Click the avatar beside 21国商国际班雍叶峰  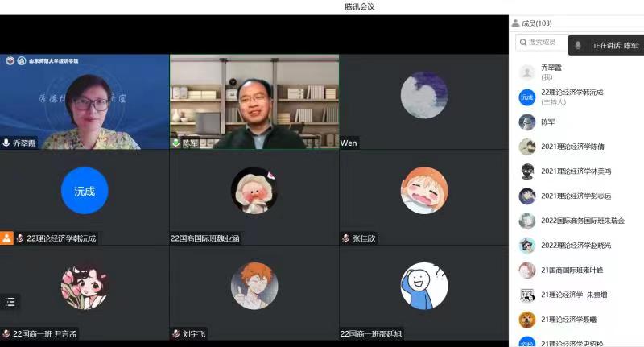click(x=527, y=271)
